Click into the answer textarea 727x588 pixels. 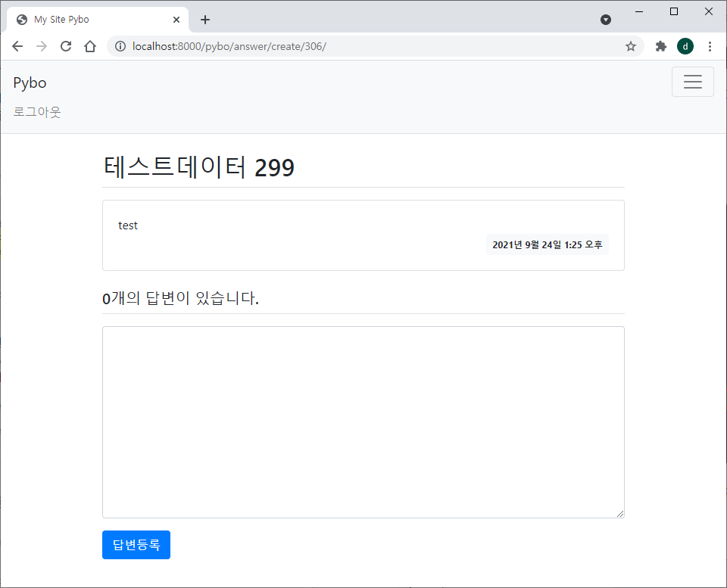click(x=363, y=422)
